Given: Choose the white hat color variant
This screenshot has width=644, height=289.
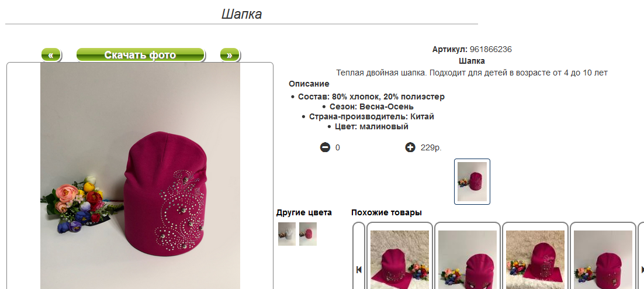Looking at the screenshot, I should 287,234.
